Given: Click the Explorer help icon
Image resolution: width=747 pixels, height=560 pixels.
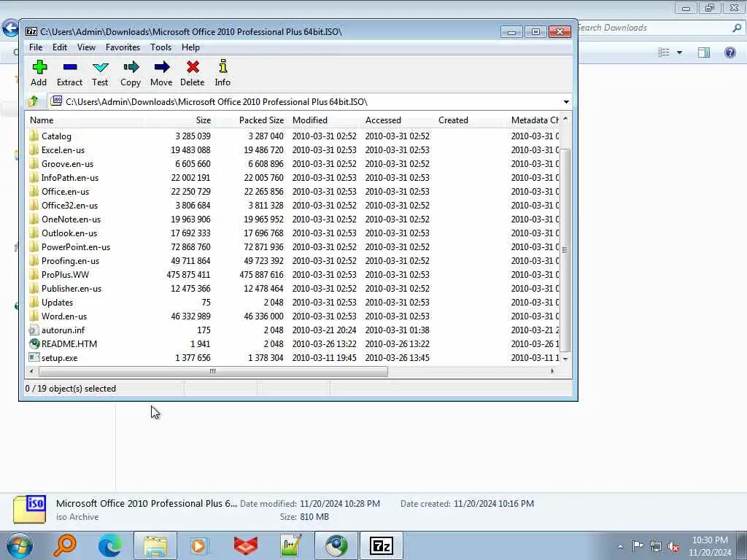Looking at the screenshot, I should pos(729,52).
